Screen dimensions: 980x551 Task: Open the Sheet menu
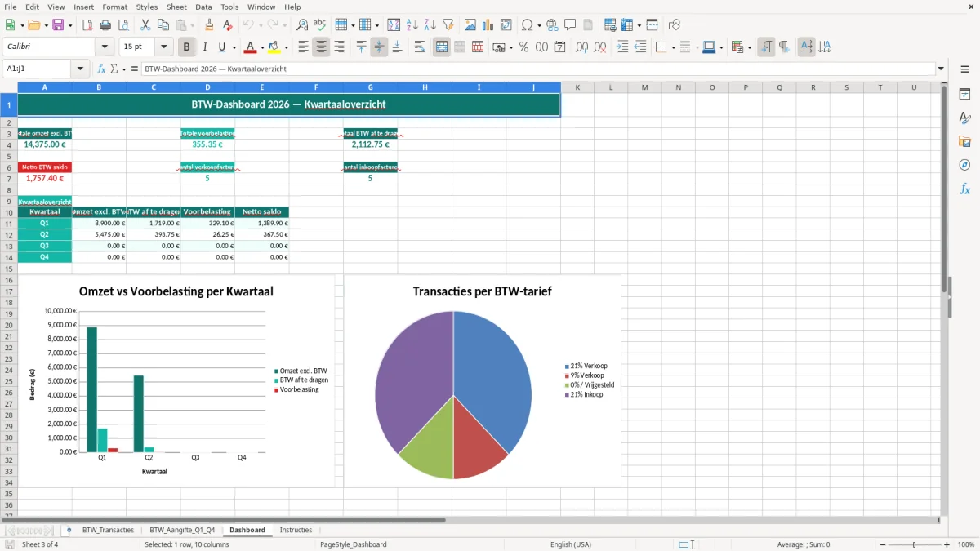point(176,7)
